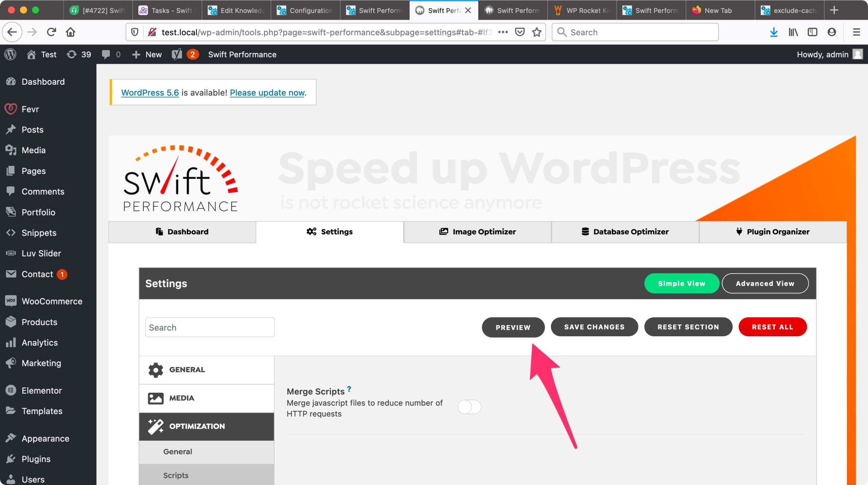Switch to the Dashboard plugin tab
The width and height of the screenshot is (868, 485).
[x=182, y=232]
